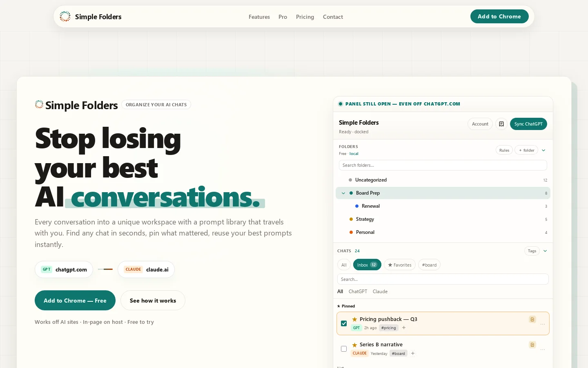Click the GPT badge on Pricing pushback
The height and width of the screenshot is (368, 588).
[356, 328]
